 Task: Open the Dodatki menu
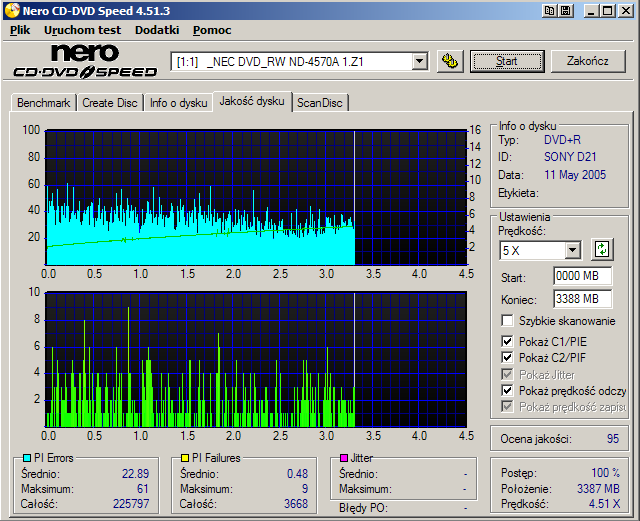(x=157, y=30)
